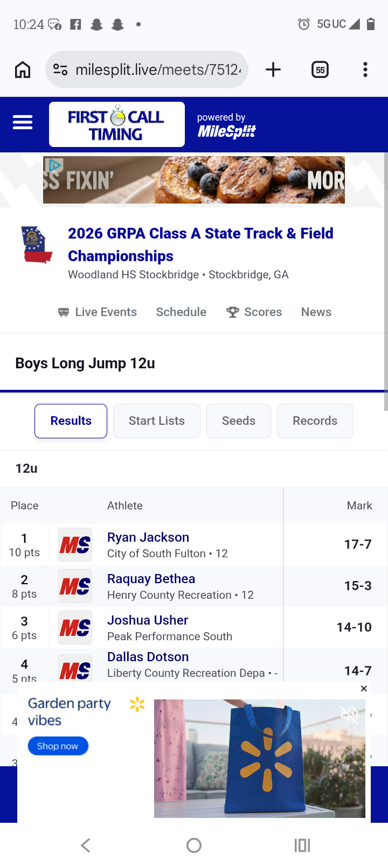Go to the Scores page
388x868 pixels.
coord(254,312)
